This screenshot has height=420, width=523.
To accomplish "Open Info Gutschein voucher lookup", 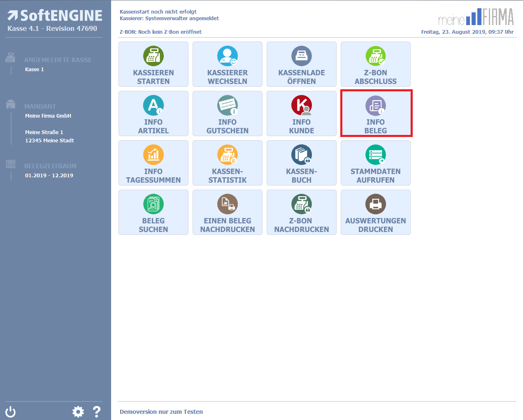I will (227, 114).
